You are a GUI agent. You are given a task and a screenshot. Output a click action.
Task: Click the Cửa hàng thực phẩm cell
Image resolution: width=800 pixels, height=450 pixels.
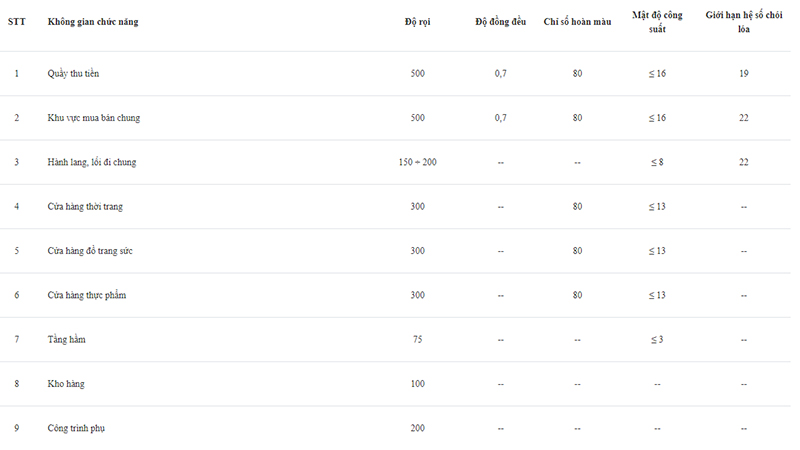(87, 295)
